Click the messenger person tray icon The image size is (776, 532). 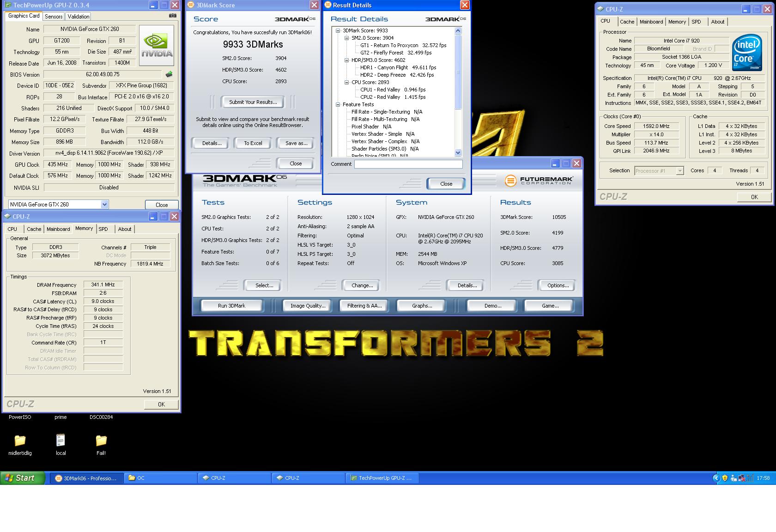[733, 478]
